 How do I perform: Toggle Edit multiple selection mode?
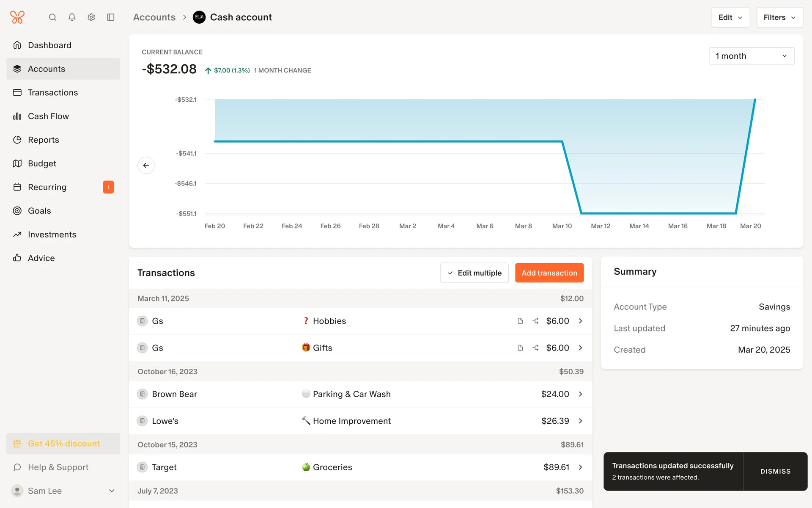[474, 273]
